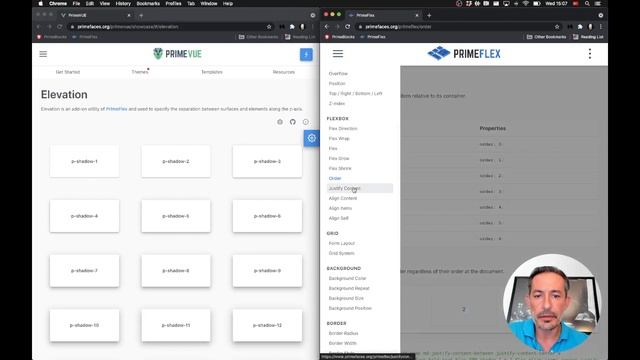
Task: Click Wi-Fi icon in menu bar
Action: tap(526, 4)
